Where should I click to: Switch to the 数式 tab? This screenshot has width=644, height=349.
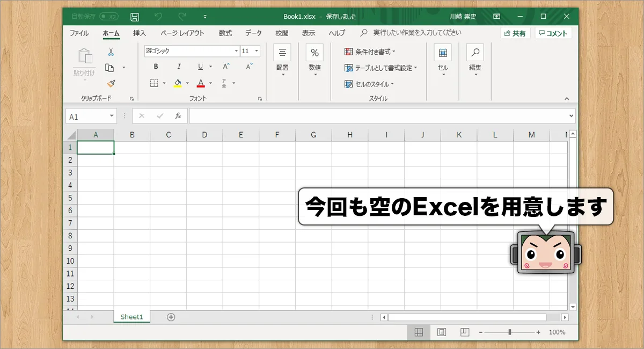pos(225,33)
